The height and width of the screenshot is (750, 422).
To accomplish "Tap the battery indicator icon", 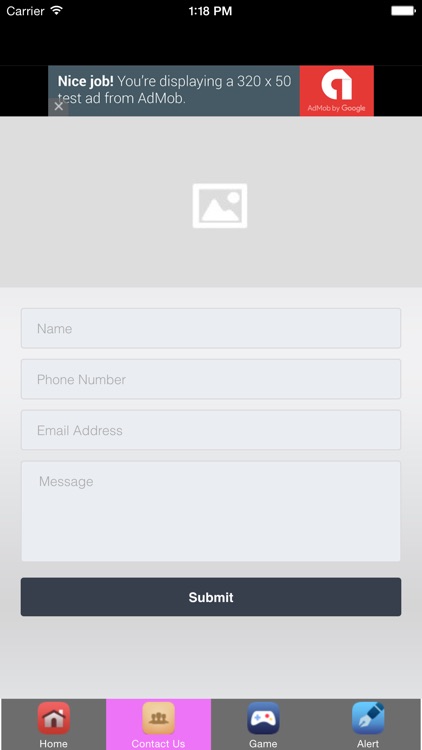I will tap(403, 11).
